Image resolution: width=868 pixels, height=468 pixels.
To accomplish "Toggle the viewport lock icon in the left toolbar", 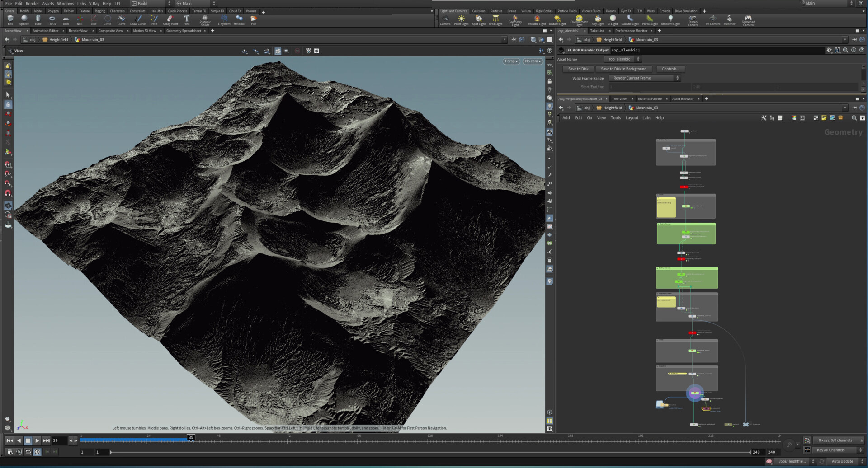I will (x=8, y=104).
